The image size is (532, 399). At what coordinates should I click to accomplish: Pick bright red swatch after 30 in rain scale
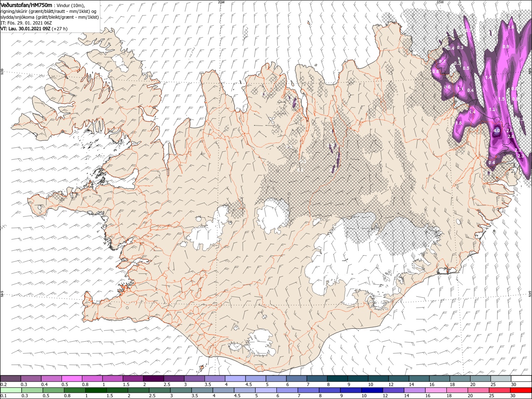click(521, 390)
